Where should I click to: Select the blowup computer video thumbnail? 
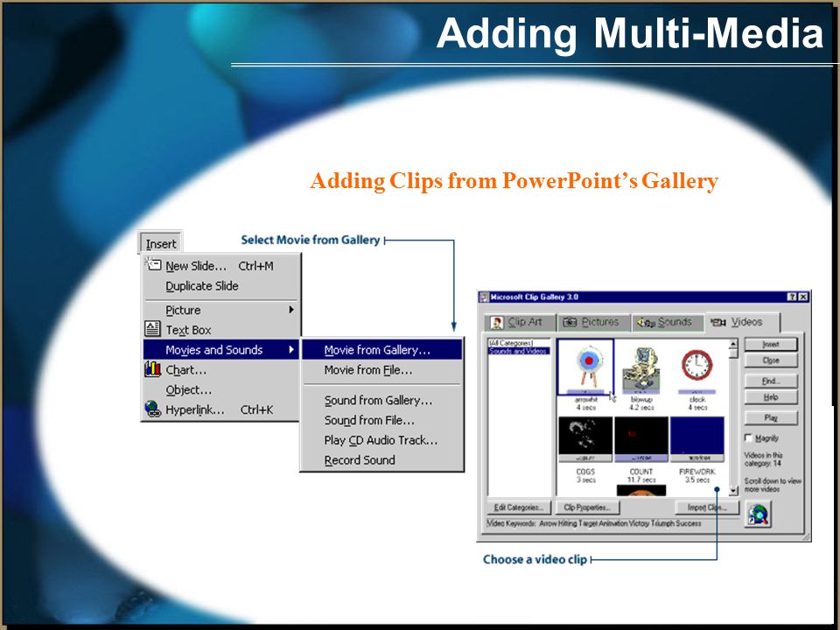641,369
